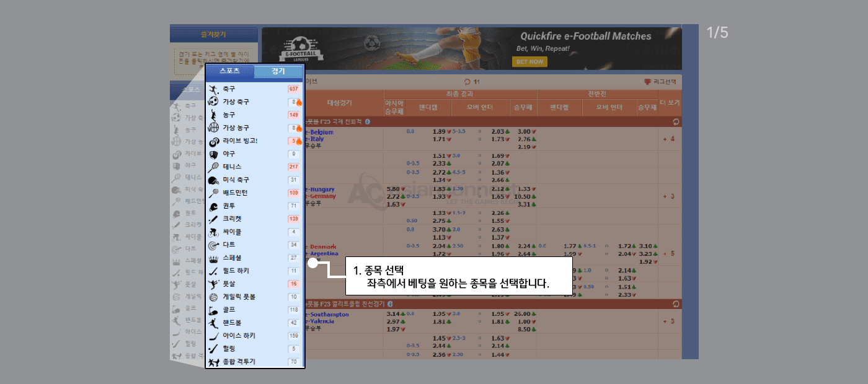The image size is (868, 384).
Task: Open the 종합 격투기 sport entry
Action: 239,362
